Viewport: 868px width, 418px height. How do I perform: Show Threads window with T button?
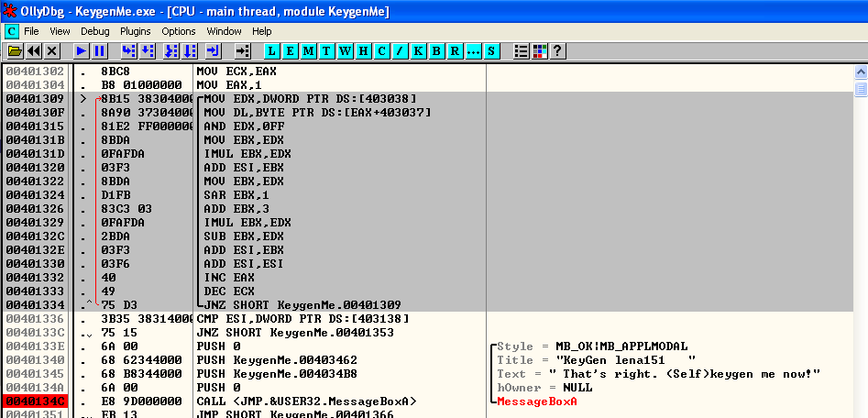326,51
